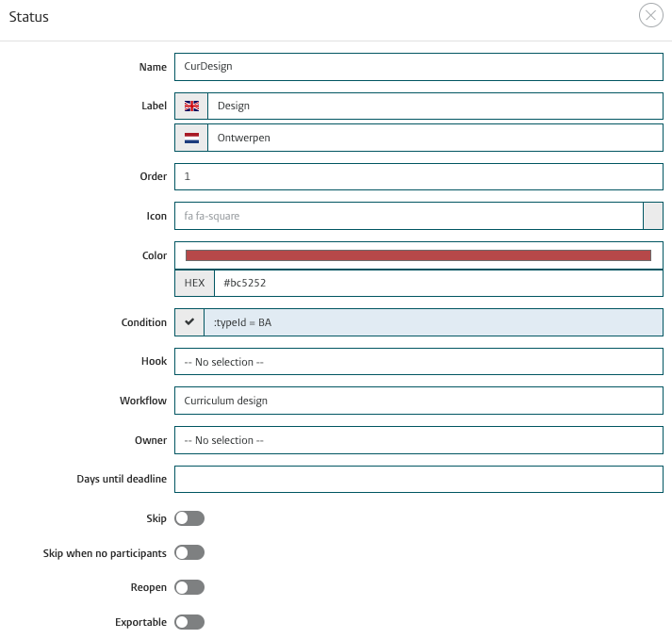The image size is (672, 639).
Task: Click the checkmark icon beside Condition
Action: tap(189, 322)
